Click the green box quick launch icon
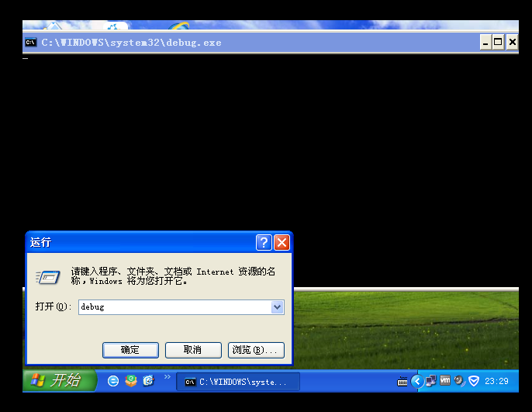Screen dimensions: 532x412 (131, 381)
